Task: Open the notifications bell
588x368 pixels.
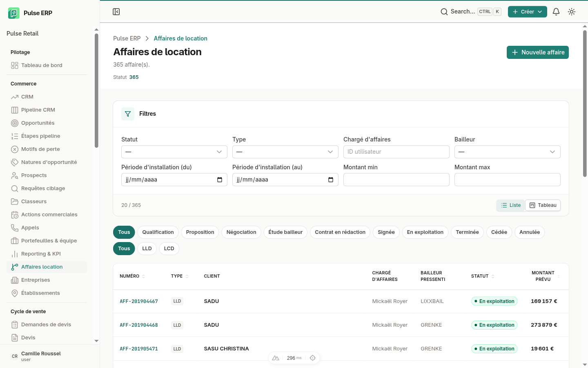Action: point(556,12)
